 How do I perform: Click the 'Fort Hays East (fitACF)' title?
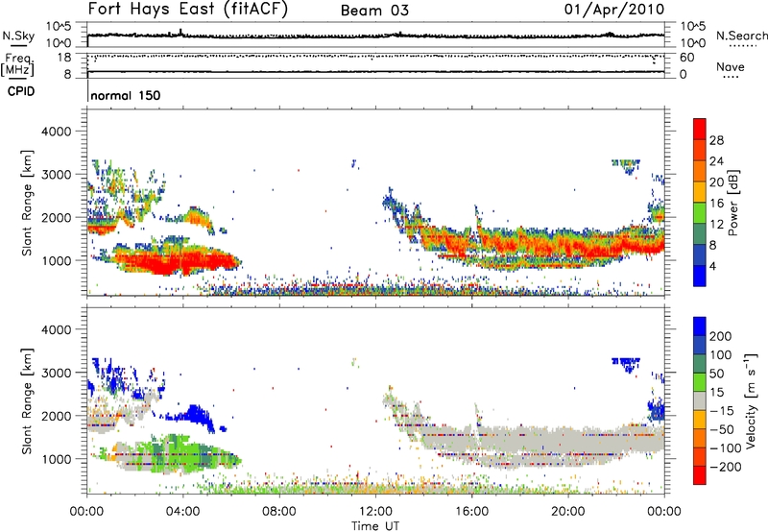[187, 10]
